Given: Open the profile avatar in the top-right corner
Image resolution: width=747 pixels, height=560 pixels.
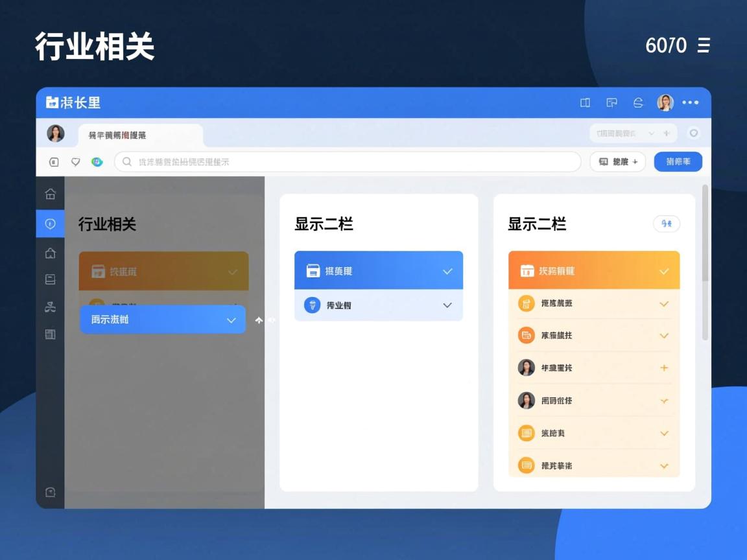Looking at the screenshot, I should 665,102.
